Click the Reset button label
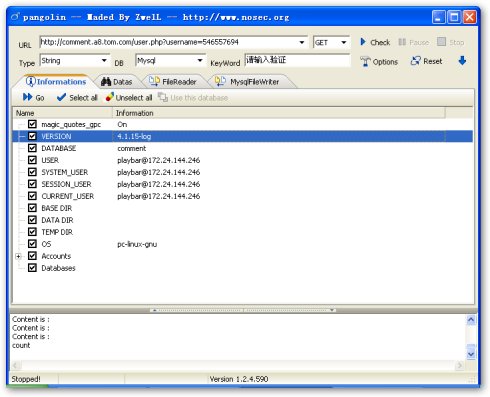Viewport: 490px width, 397px height. click(433, 61)
